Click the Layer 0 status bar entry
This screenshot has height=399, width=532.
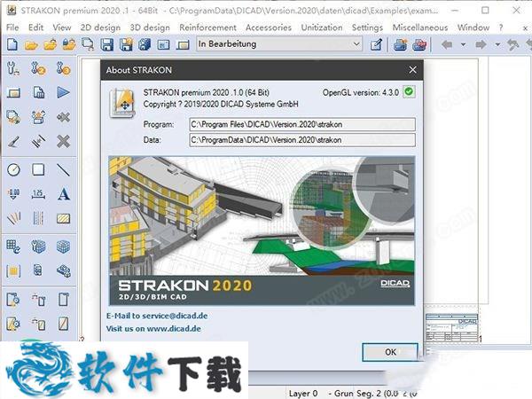pos(303,394)
